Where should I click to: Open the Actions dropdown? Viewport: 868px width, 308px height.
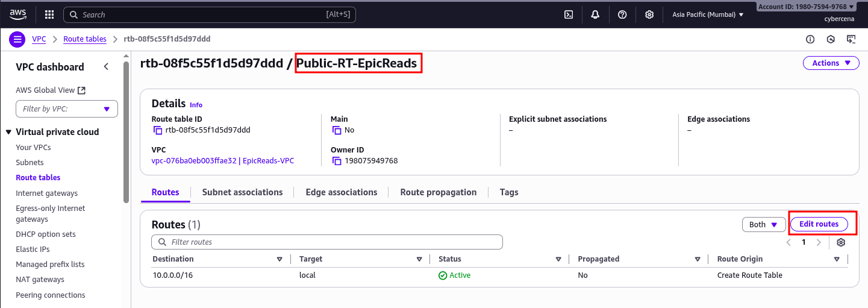(x=831, y=63)
